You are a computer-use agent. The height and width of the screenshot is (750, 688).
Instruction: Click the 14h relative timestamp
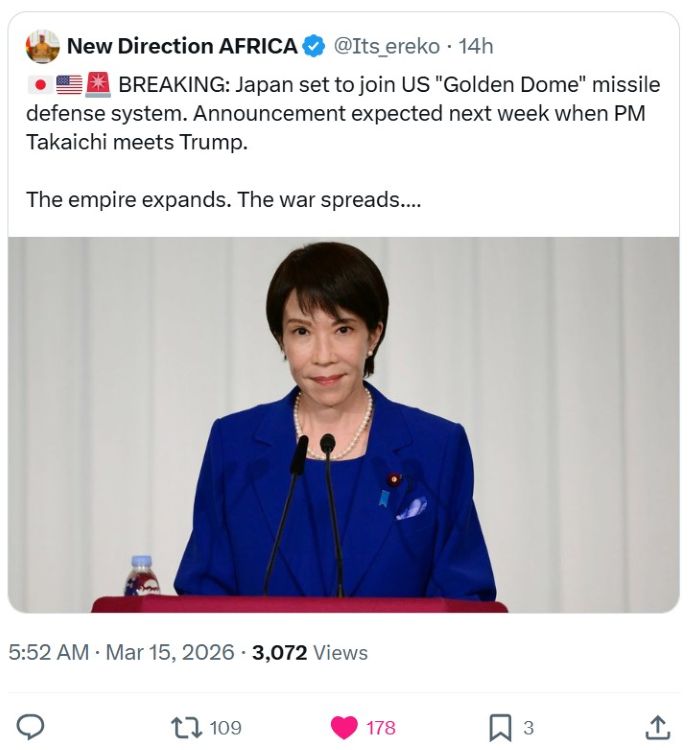pos(475,46)
